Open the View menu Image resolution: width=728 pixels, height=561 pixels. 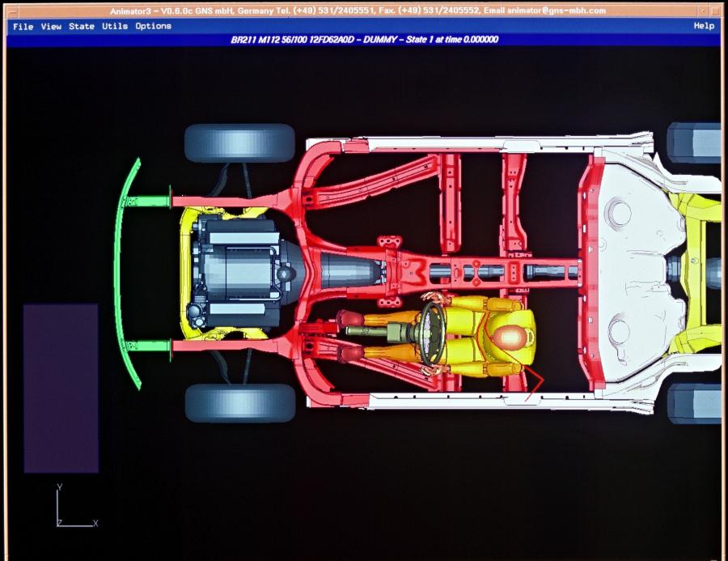tap(51, 27)
